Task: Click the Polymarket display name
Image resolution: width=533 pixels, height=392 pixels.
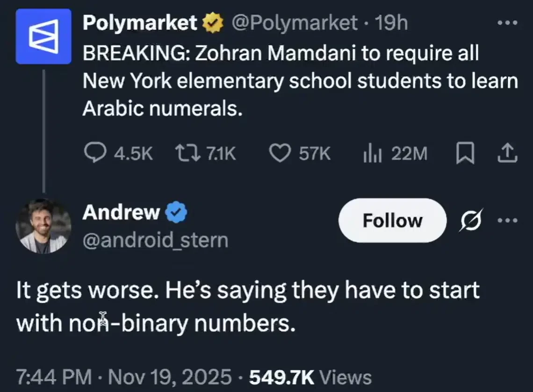Action: point(140,23)
